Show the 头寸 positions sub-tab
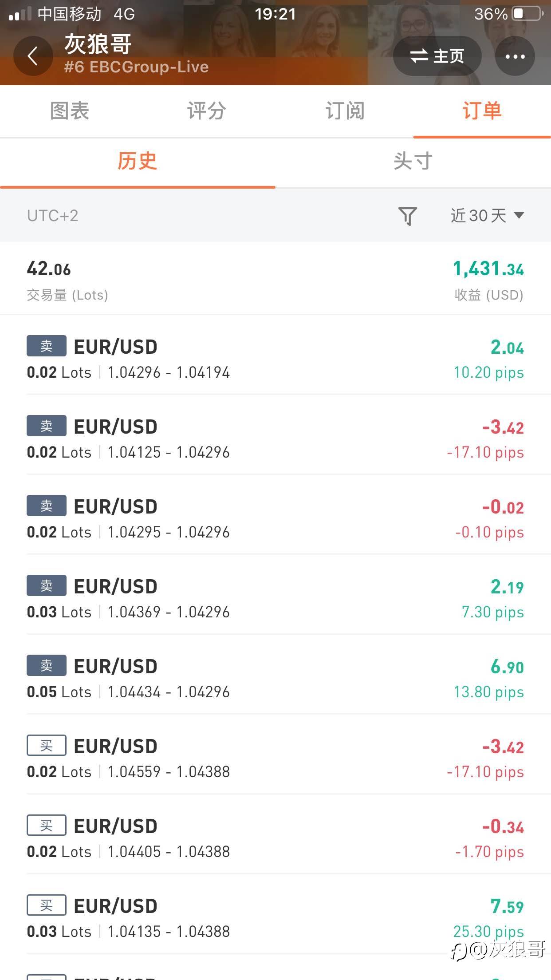551x980 pixels. (413, 161)
